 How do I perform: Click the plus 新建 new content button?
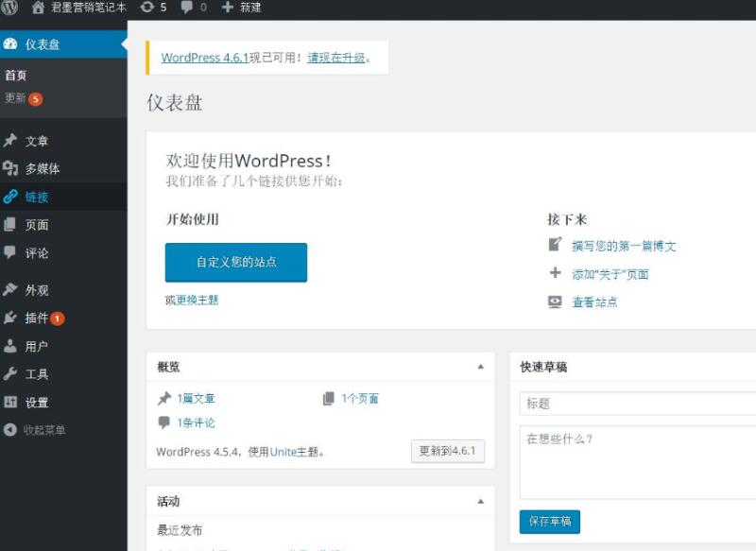(x=241, y=8)
